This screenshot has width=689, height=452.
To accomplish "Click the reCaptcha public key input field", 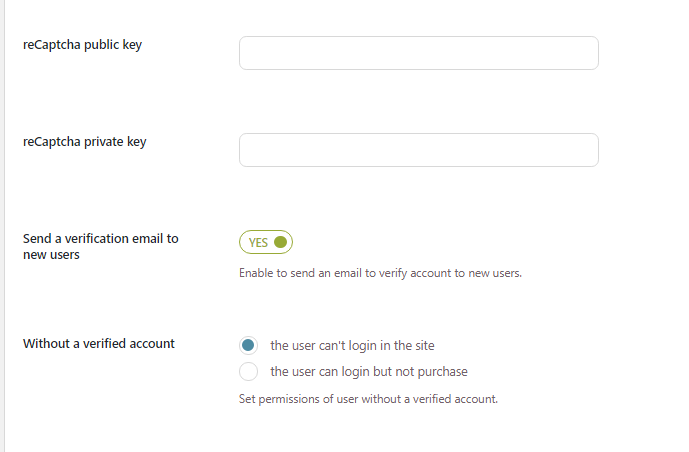I will click(418, 53).
